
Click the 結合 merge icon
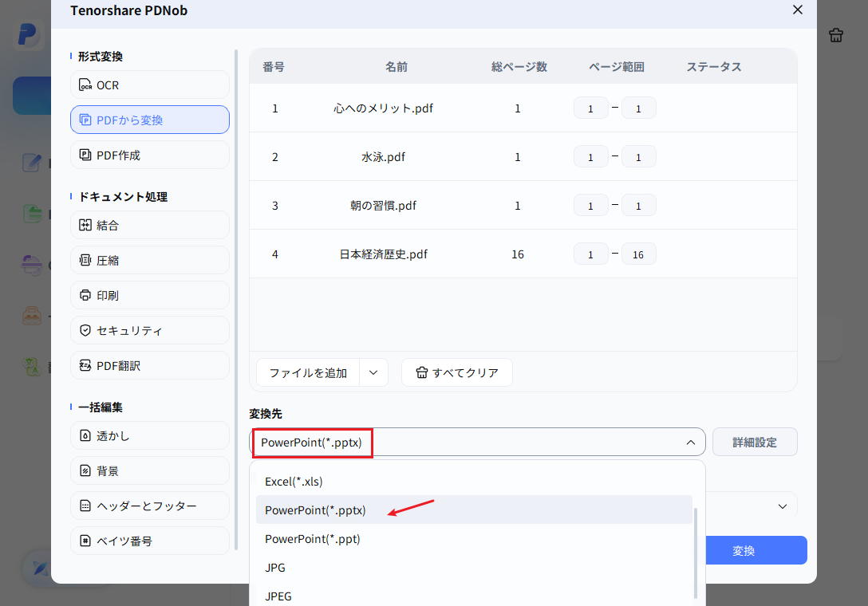coord(85,225)
